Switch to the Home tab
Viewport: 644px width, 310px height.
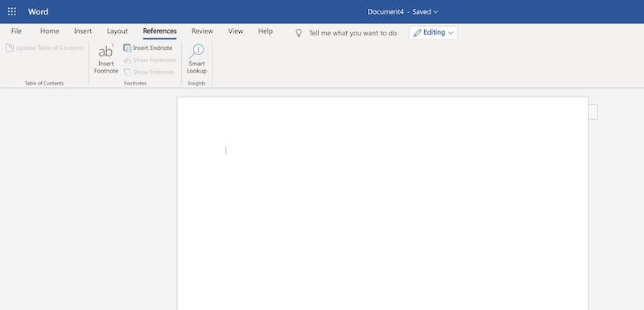[x=50, y=31]
